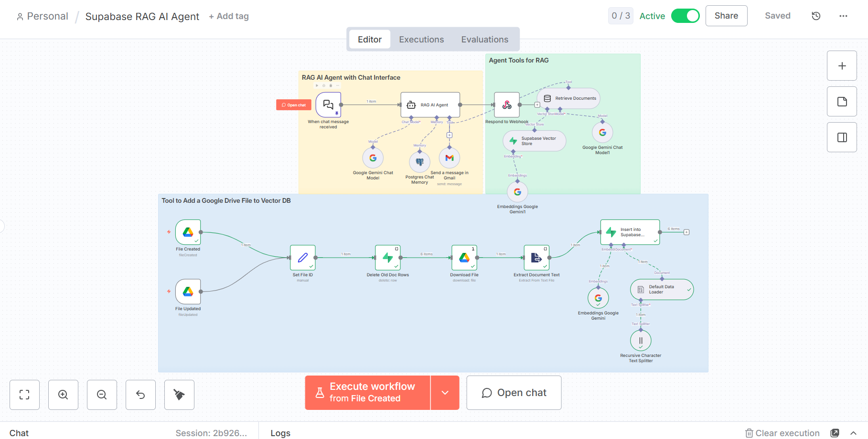Open the Postgres Chat Memory node
Image resolution: width=868 pixels, height=439 pixels.
coord(419,161)
